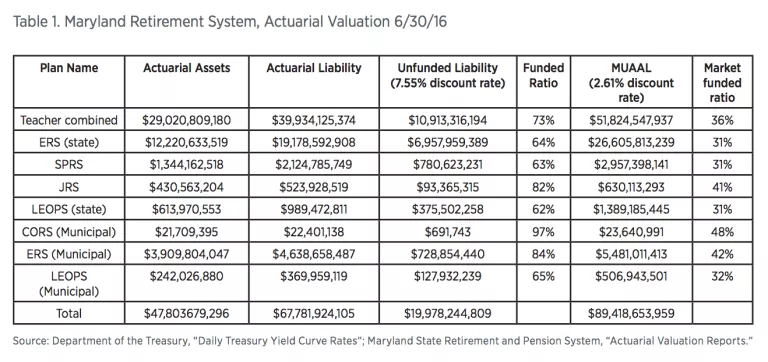Click the Actuarial Liability header cell
This screenshot has width=768, height=362.
pyautogui.click(x=314, y=68)
